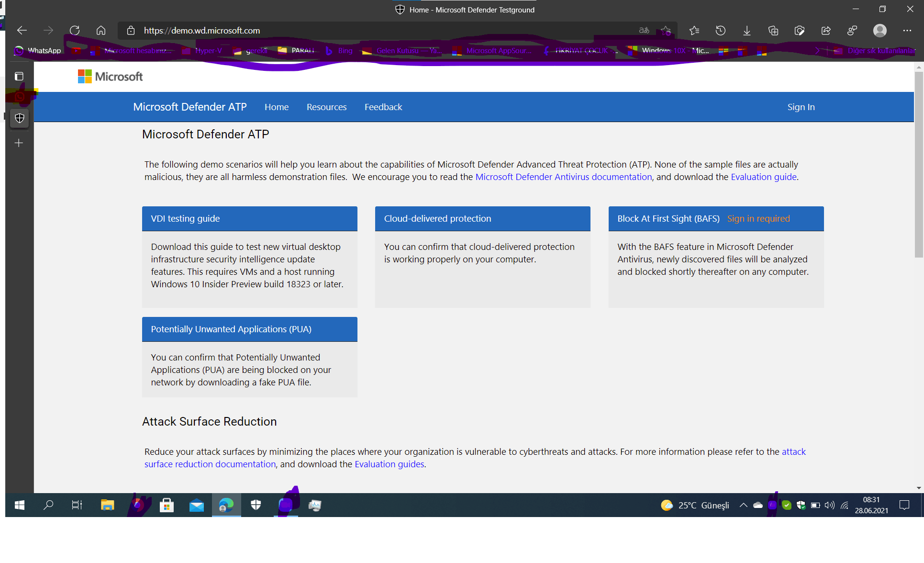Image resolution: width=924 pixels, height=563 pixels.
Task: Open the Feedback nav item
Action: tap(383, 107)
